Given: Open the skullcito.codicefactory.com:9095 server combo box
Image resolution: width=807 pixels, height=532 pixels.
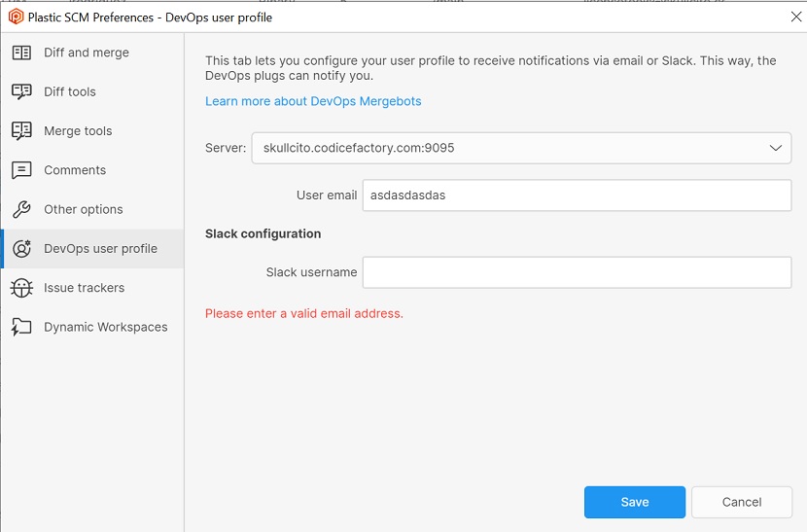Looking at the screenshot, I should click(521, 148).
